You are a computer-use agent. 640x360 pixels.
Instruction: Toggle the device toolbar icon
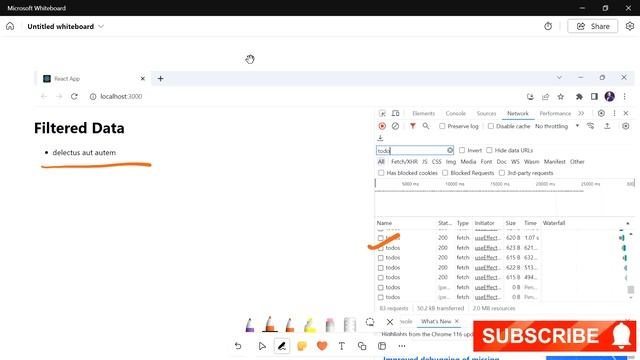(396, 113)
